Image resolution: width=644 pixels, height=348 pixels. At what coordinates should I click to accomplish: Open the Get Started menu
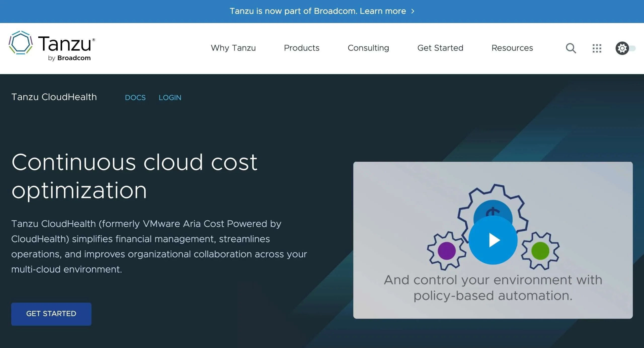[x=440, y=48]
